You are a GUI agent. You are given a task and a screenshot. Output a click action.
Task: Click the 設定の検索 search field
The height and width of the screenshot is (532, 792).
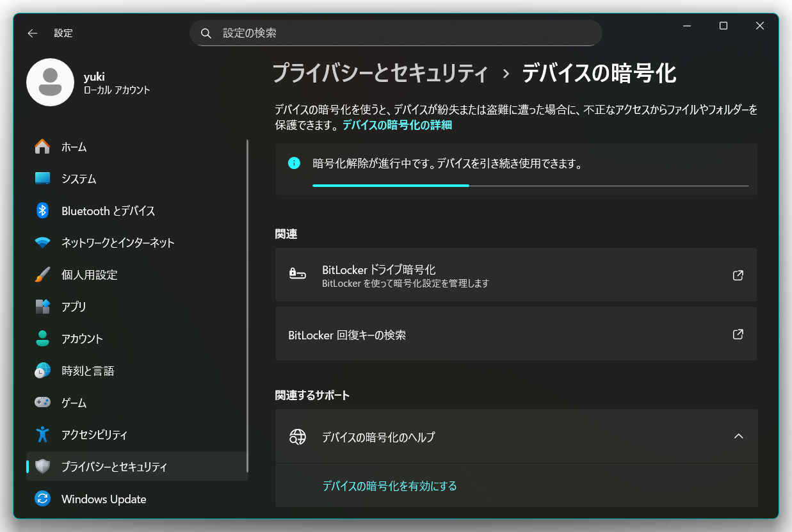click(396, 33)
